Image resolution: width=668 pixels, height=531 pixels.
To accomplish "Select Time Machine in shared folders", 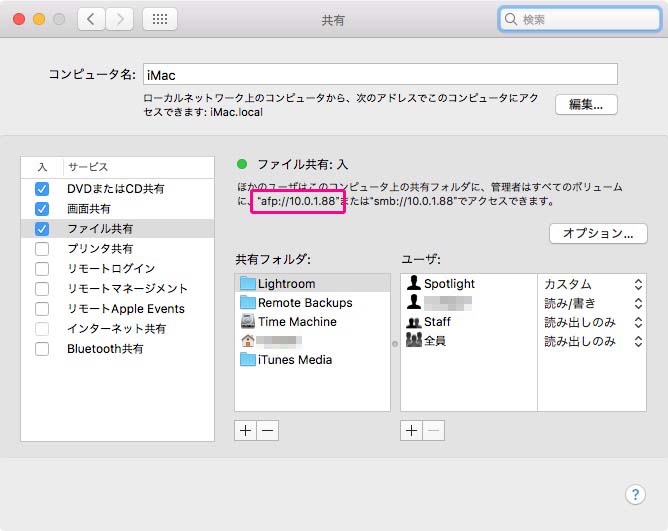I will click(x=312, y=321).
